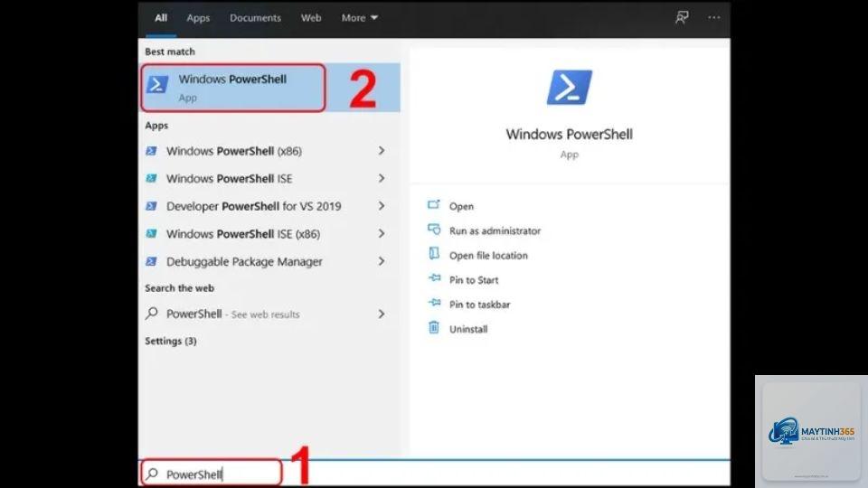
Task: Click the feedback icon in search header
Action: coord(682,17)
